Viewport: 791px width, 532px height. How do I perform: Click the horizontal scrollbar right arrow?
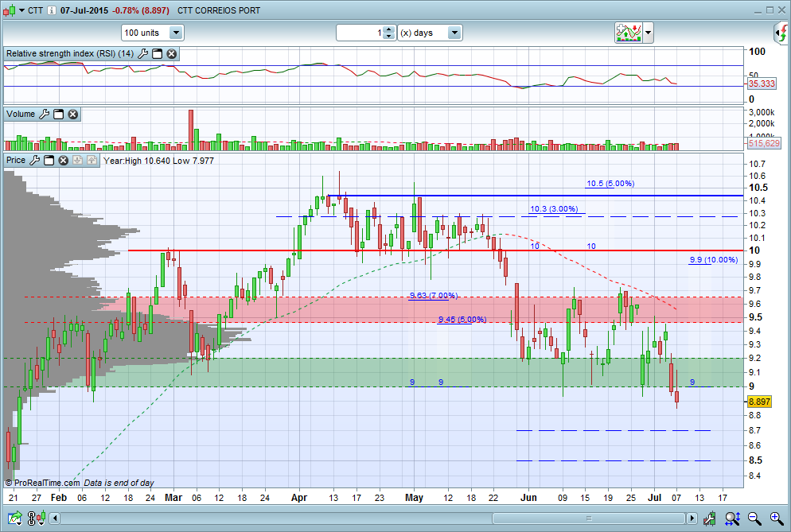click(x=692, y=518)
